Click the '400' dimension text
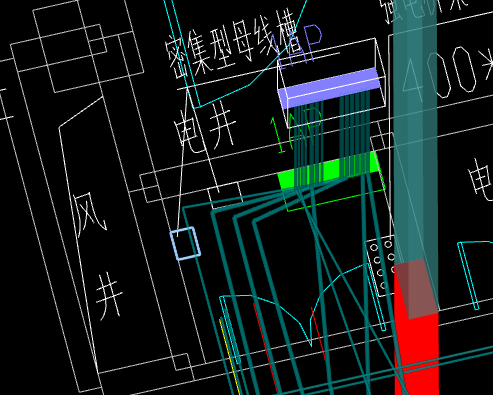The width and height of the screenshot is (493, 395). tap(439, 75)
